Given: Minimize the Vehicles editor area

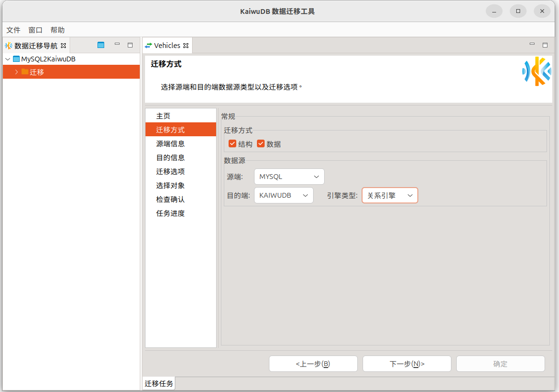Looking at the screenshot, I should [x=532, y=45].
